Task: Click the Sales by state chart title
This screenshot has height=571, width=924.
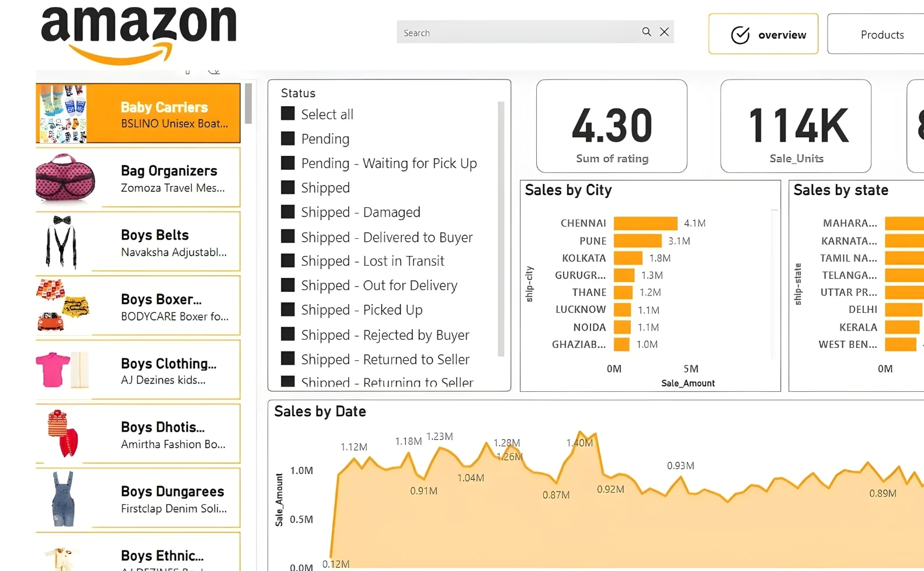Action: pyautogui.click(x=841, y=190)
